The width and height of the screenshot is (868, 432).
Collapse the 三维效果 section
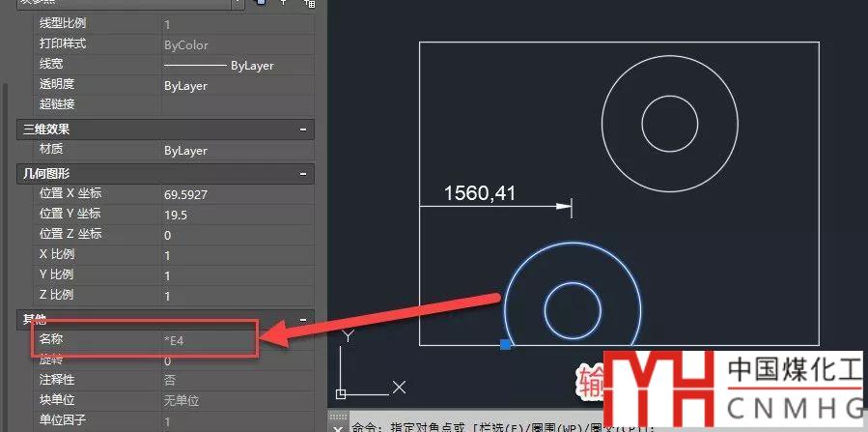pyautogui.click(x=303, y=129)
